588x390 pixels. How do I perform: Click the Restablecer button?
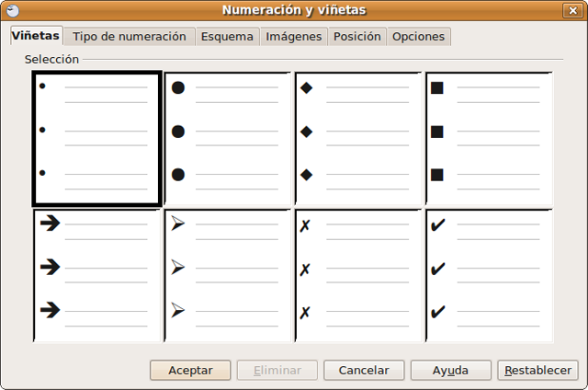point(537,370)
